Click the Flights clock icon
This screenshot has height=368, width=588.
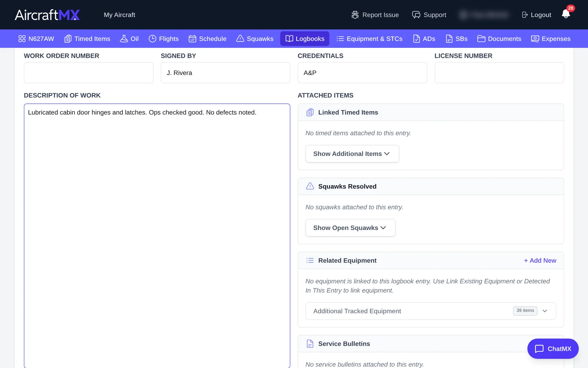point(153,39)
